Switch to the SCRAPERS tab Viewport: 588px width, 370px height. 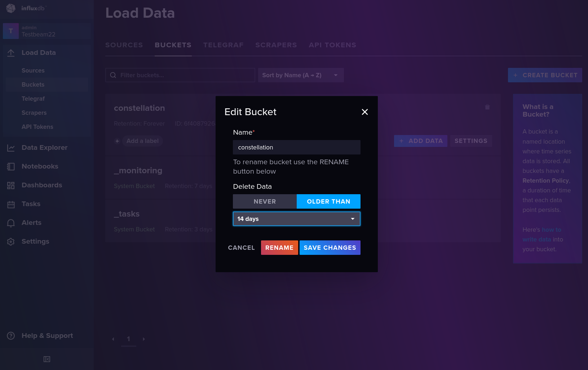click(276, 45)
